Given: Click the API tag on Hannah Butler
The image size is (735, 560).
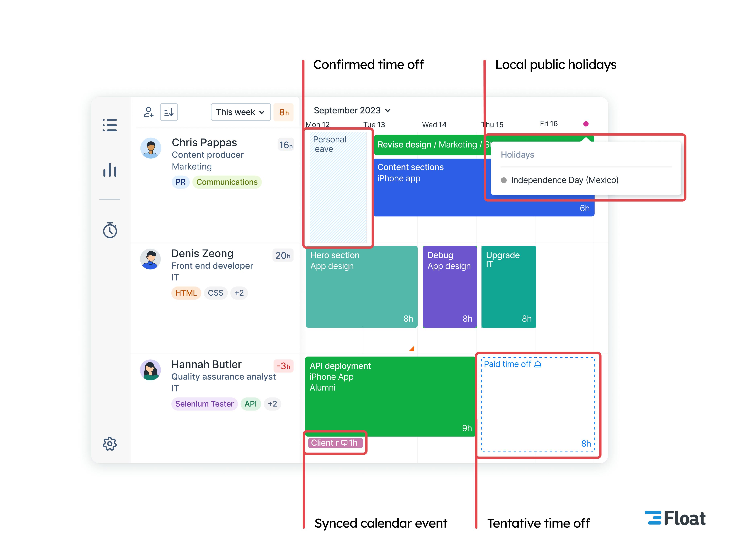Looking at the screenshot, I should pyautogui.click(x=251, y=404).
